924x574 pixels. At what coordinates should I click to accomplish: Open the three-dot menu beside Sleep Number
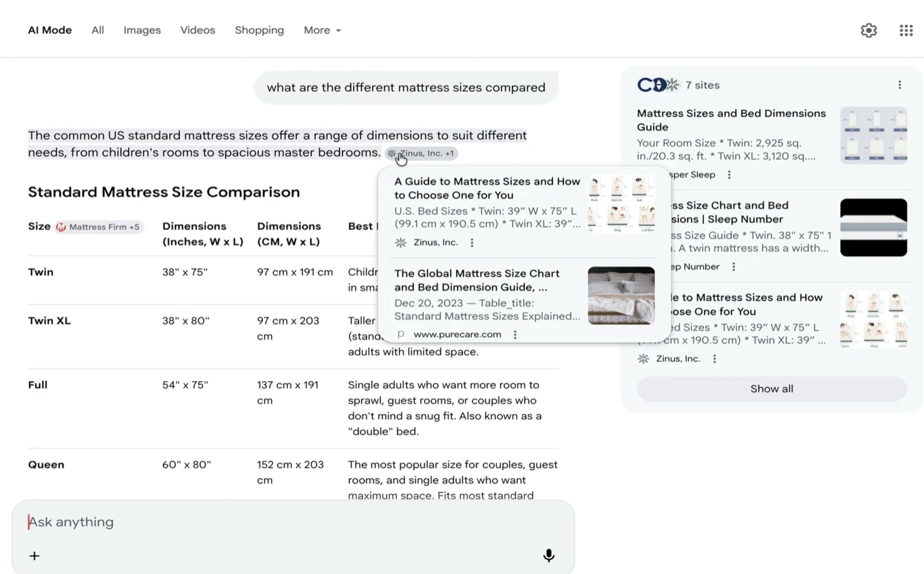click(734, 267)
